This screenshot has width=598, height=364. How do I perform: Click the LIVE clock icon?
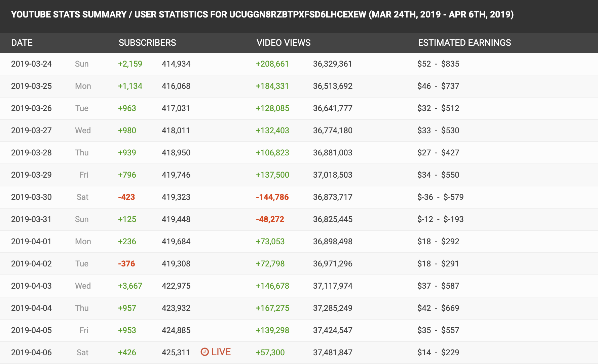pos(204,352)
